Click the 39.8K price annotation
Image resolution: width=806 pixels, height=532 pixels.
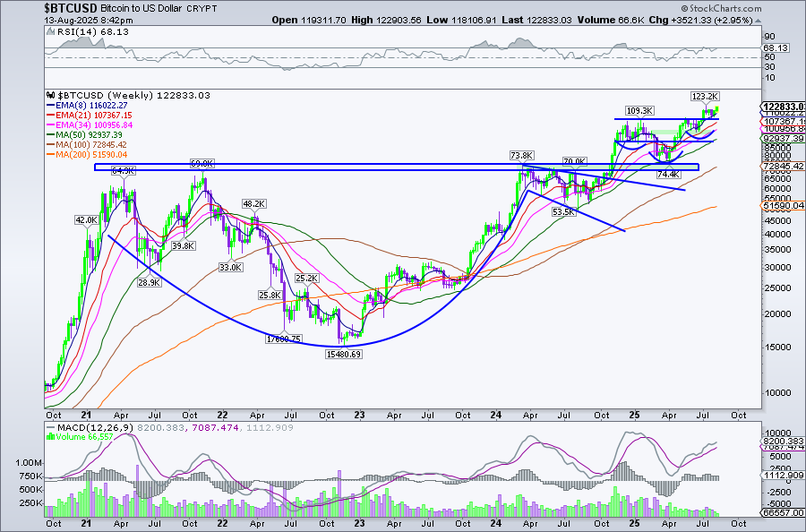point(183,245)
